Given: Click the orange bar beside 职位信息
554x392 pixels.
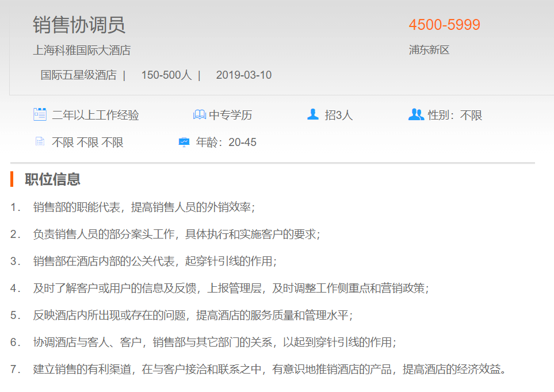Looking at the screenshot, I should [12, 179].
